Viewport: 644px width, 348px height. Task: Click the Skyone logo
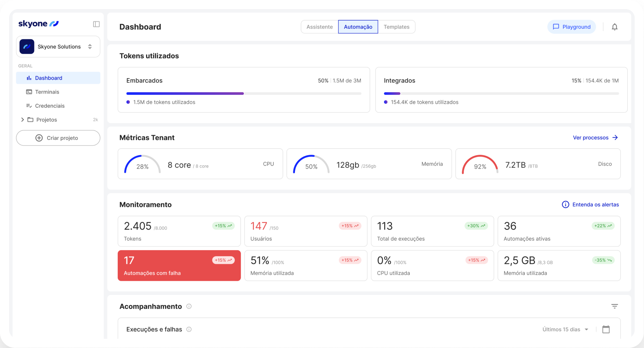tap(38, 24)
